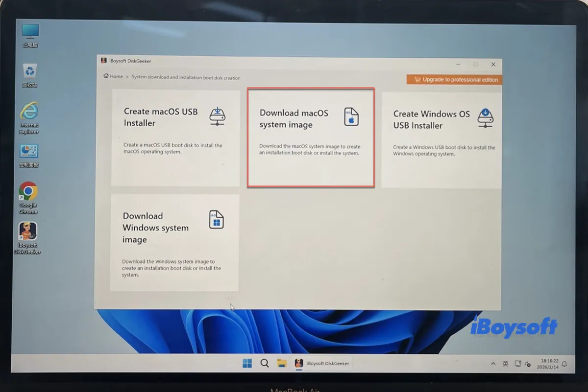
Task: Open Control Panel desktop icon
Action: tap(29, 156)
